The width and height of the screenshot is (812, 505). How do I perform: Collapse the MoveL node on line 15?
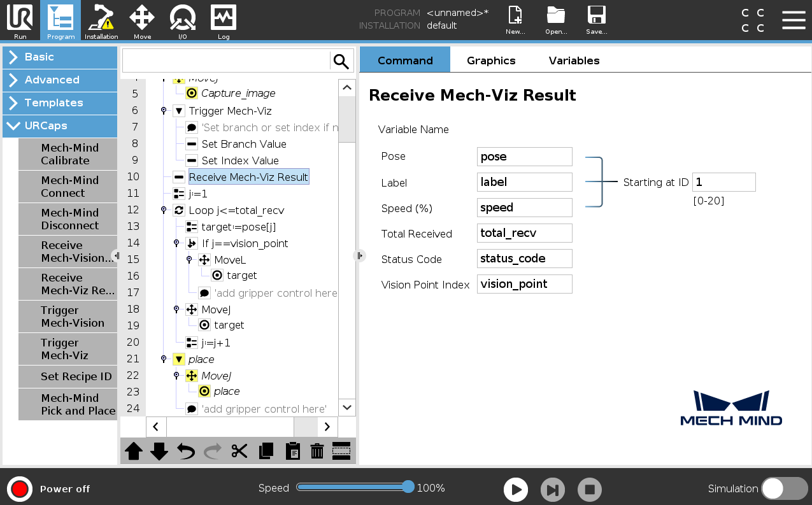(189, 260)
